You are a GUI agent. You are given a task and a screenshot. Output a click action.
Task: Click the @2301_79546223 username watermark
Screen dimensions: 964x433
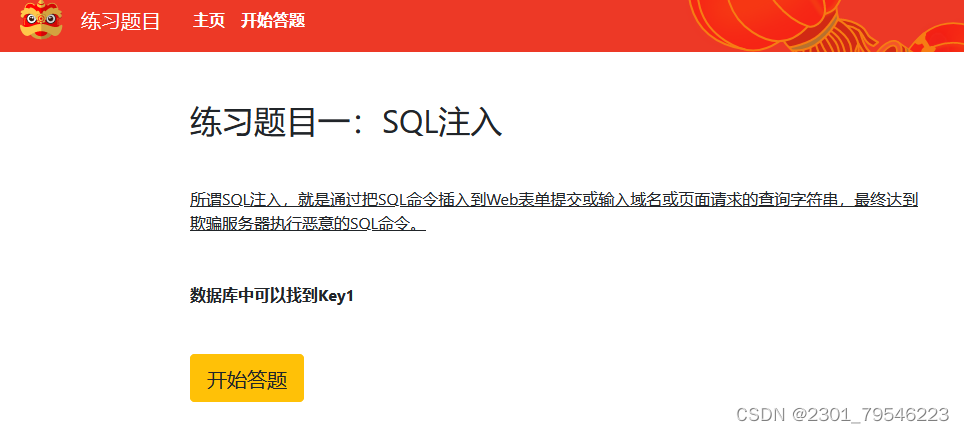click(x=871, y=414)
